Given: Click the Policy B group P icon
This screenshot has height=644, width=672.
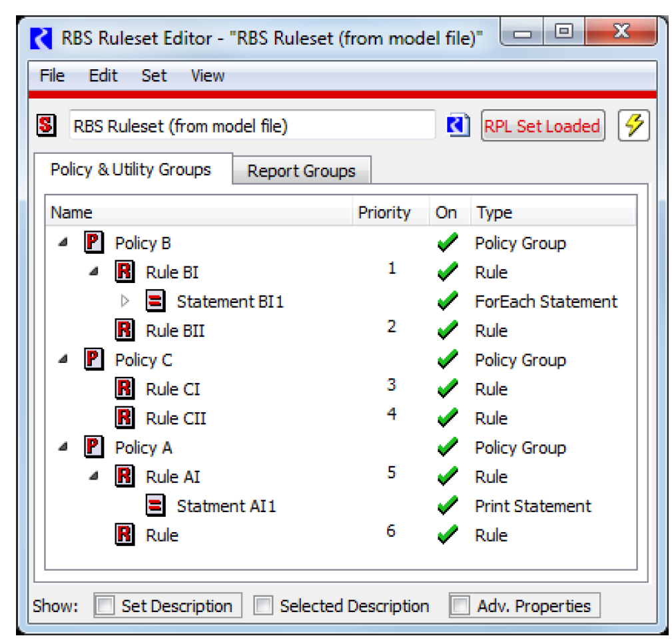Looking at the screenshot, I should (x=94, y=243).
